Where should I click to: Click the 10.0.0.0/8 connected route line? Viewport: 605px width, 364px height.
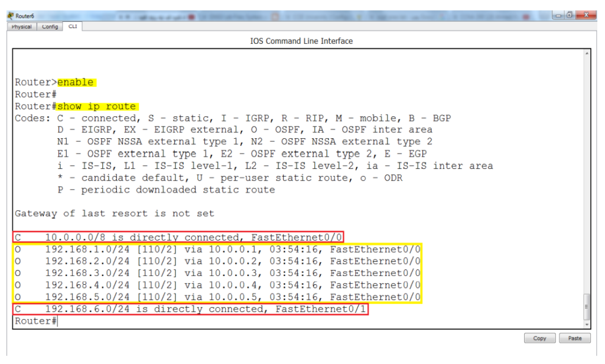(178, 237)
